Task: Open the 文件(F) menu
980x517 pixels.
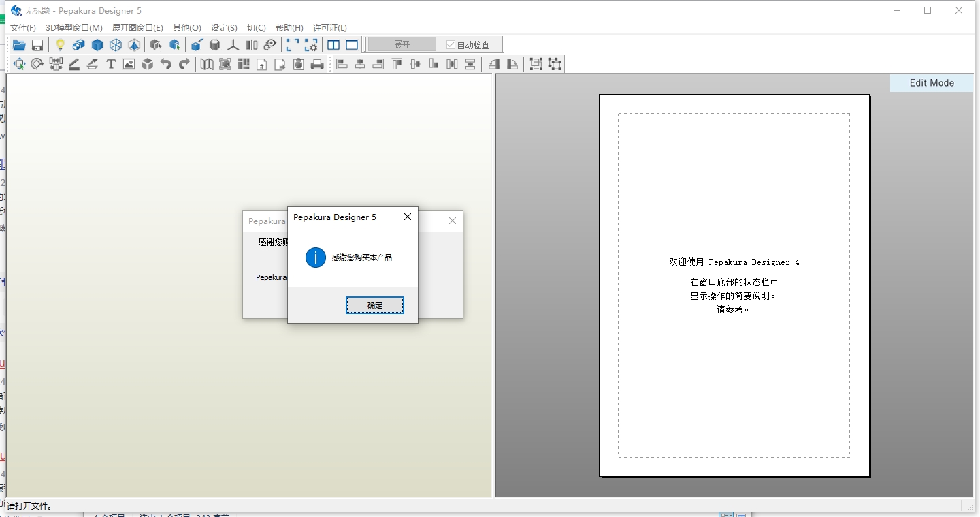Action: (x=23, y=28)
